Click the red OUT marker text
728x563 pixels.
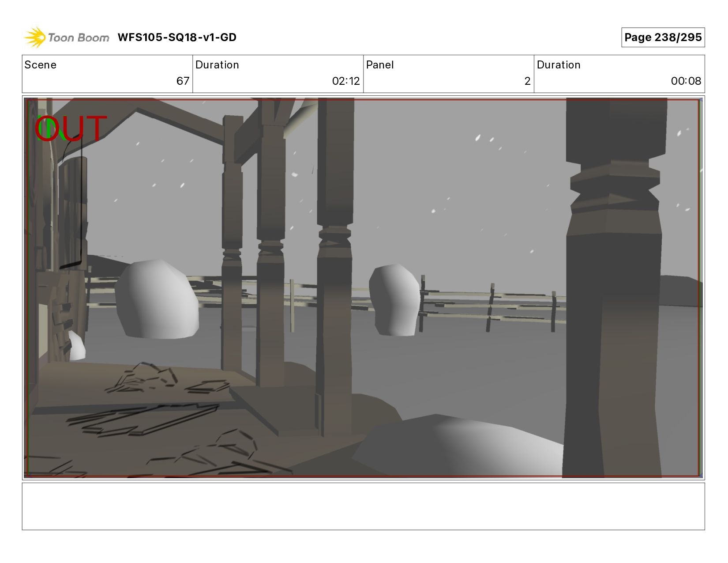point(71,128)
